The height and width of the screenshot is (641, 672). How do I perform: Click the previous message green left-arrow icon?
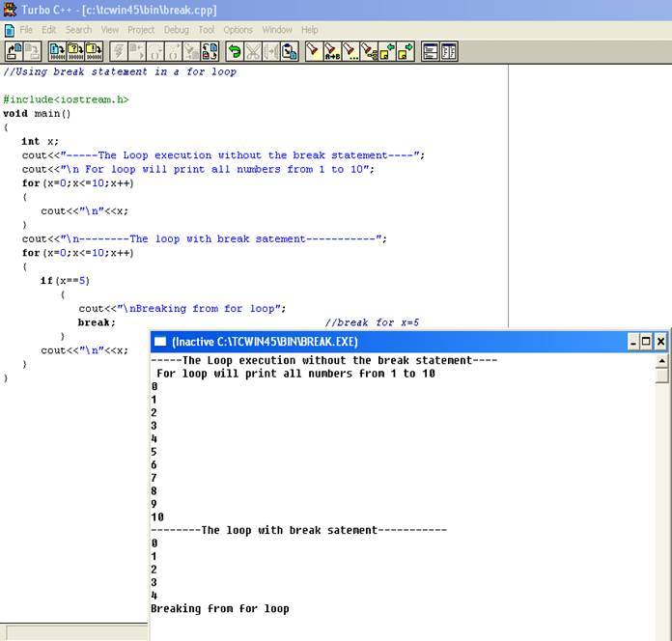coord(387,51)
